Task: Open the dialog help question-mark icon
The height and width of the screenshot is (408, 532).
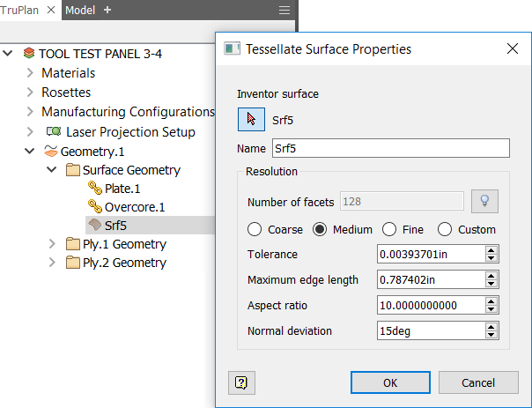Action: [240, 382]
